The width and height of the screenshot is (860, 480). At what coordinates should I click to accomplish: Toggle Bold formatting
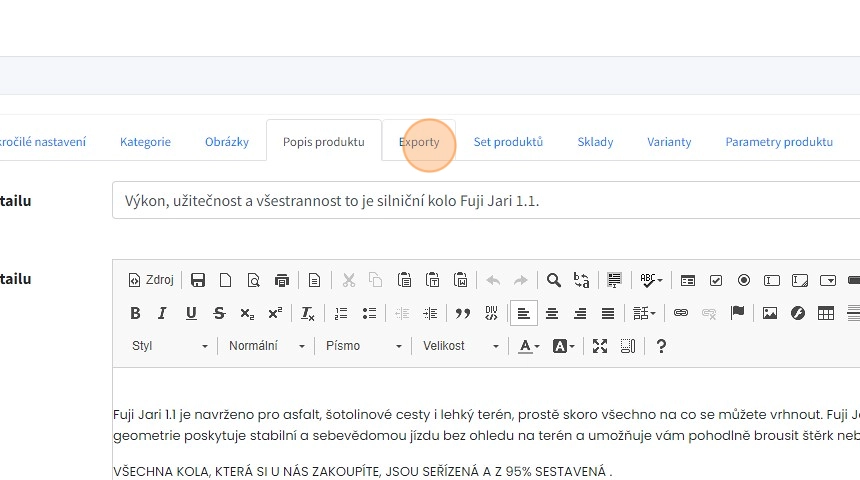point(135,313)
